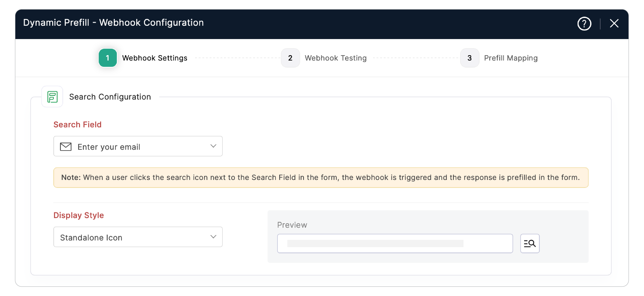
Task: Switch to the Webhook Testing step
Action: pos(336,58)
